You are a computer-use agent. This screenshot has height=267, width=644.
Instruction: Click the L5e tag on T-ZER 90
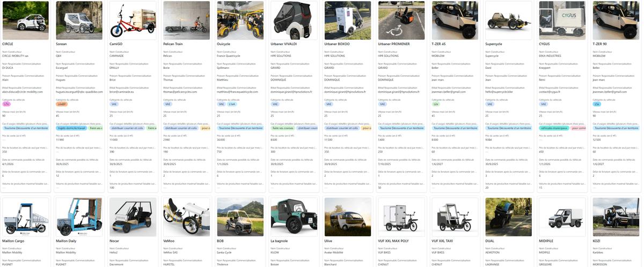click(597, 104)
